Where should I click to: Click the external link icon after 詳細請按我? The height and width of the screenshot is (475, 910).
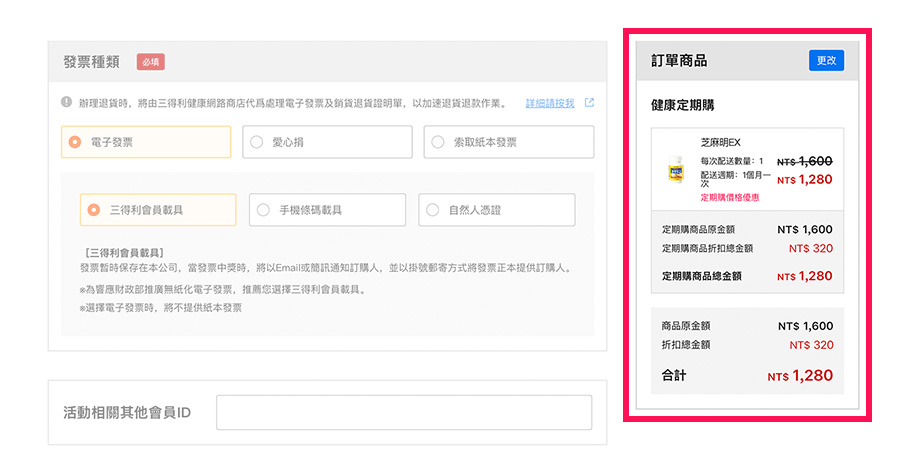[x=589, y=103]
